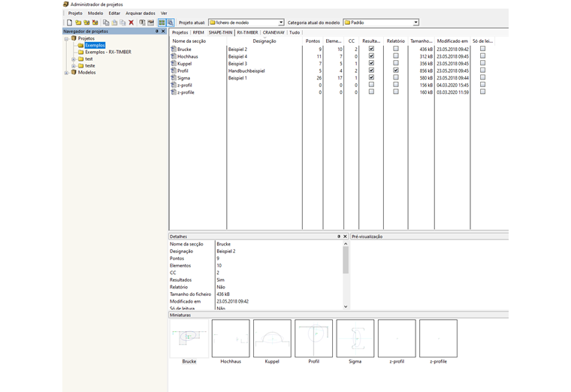Click the z-profil file icon in list
Image resolution: width=571 pixels, height=392 pixels.
(x=174, y=85)
